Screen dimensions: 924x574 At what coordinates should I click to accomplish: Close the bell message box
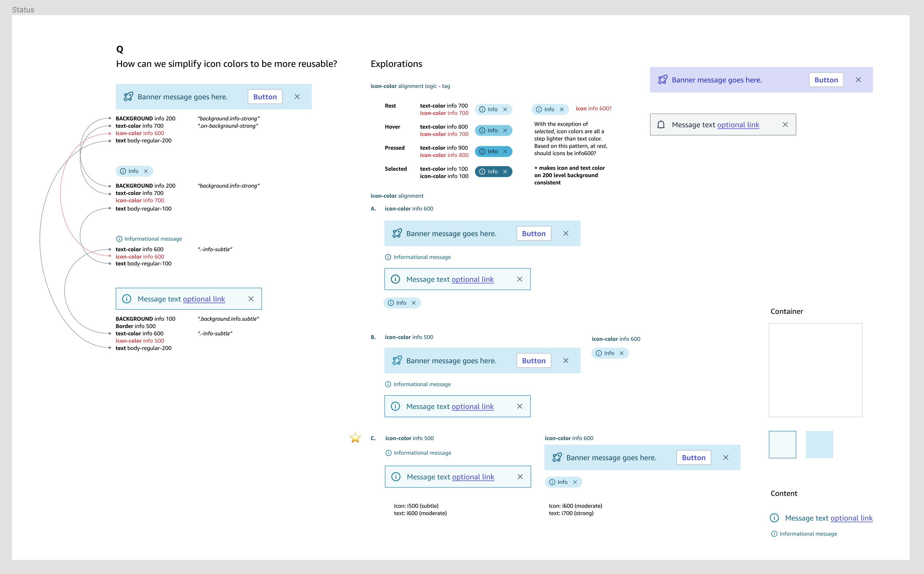785,124
